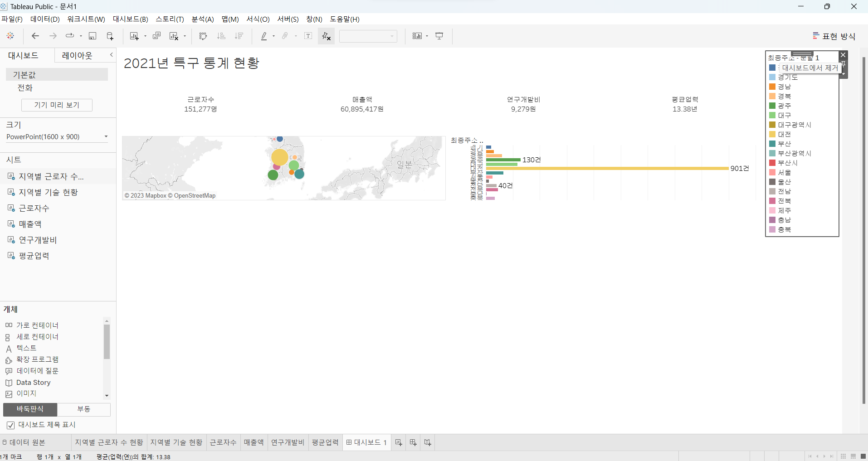Add new dashboard tab icon at bottom
This screenshot has height=461, width=868.
[x=413, y=442]
